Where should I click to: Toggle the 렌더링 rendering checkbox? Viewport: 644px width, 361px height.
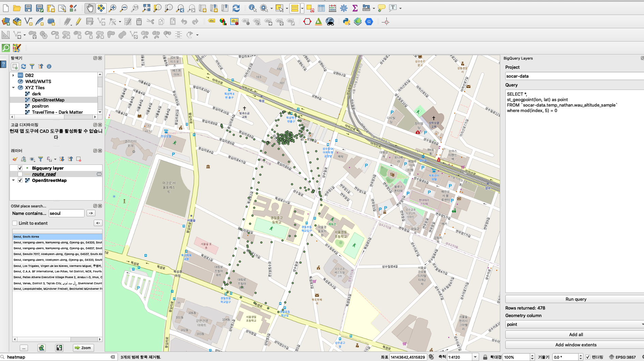pyautogui.click(x=588, y=357)
